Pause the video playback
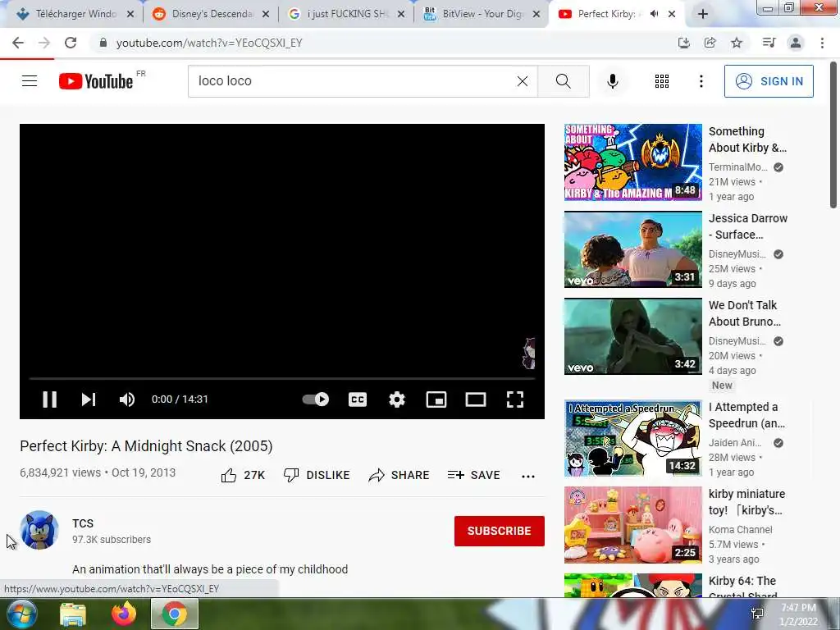The height and width of the screenshot is (630, 840). click(50, 399)
